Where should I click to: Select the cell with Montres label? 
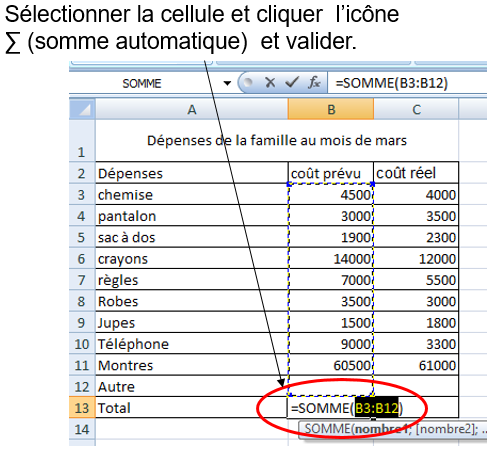[192, 365]
